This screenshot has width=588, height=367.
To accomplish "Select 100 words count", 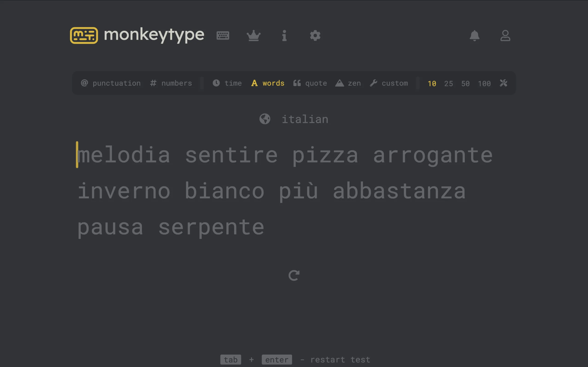I will click(484, 83).
